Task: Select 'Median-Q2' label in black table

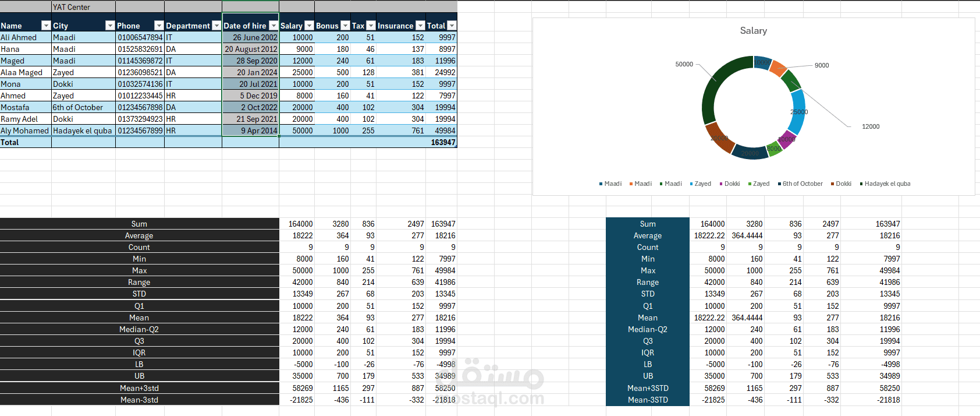Action: pyautogui.click(x=139, y=329)
